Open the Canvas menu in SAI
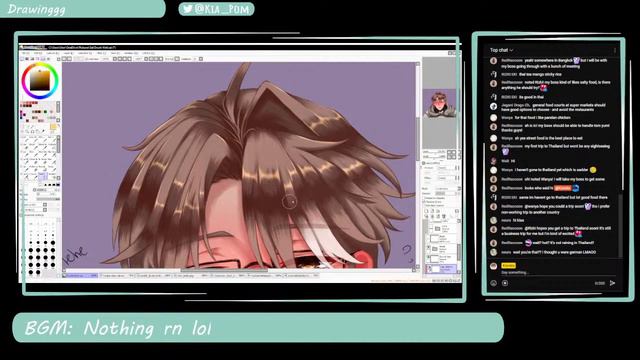 click(x=53, y=53)
